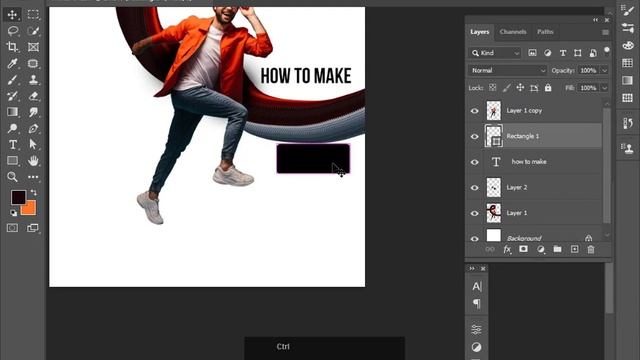This screenshot has height=360, width=640.
Task: Filter layers by type layers
Action: coord(563,53)
